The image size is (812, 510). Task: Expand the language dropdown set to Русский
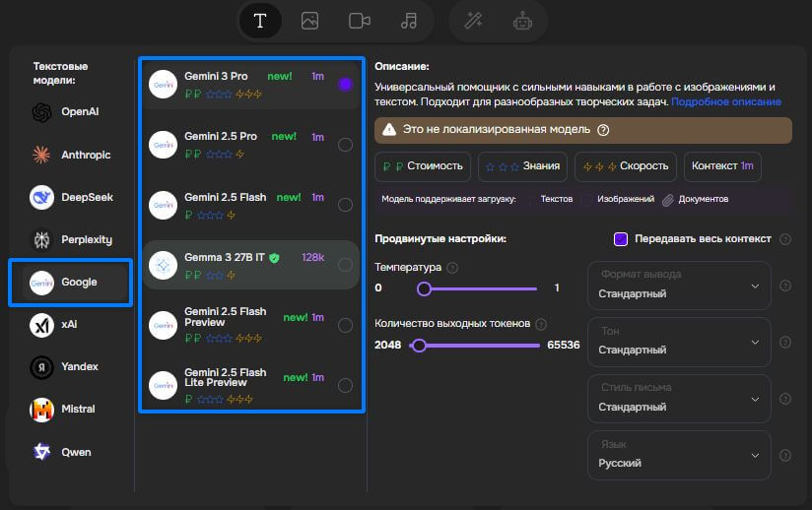coord(677,455)
